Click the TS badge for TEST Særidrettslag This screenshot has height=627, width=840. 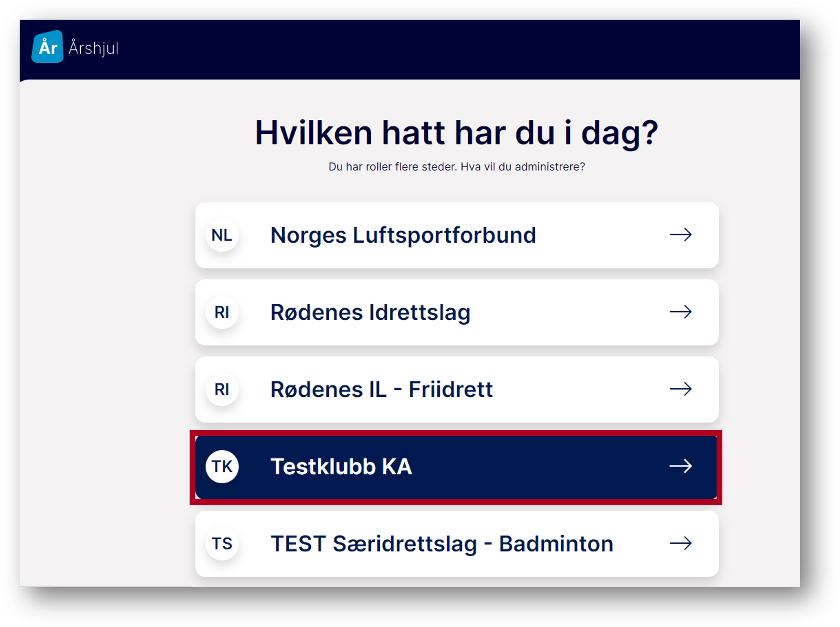pyautogui.click(x=222, y=544)
